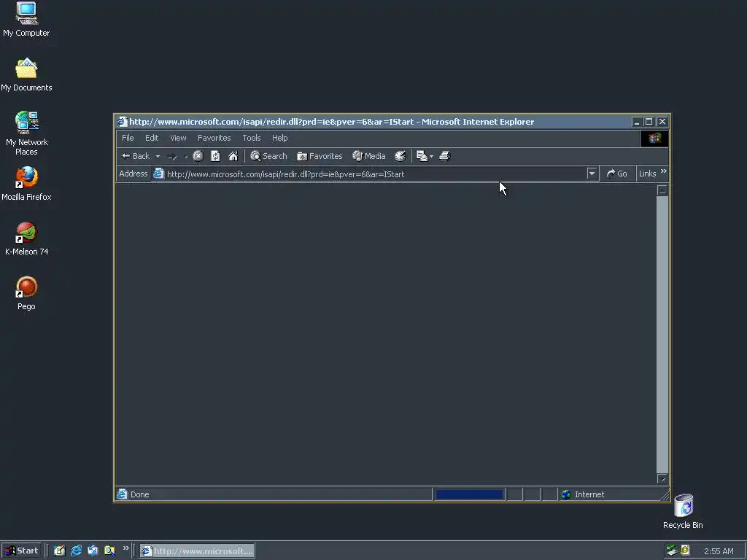Click the scrollbar down arrow

662,478
